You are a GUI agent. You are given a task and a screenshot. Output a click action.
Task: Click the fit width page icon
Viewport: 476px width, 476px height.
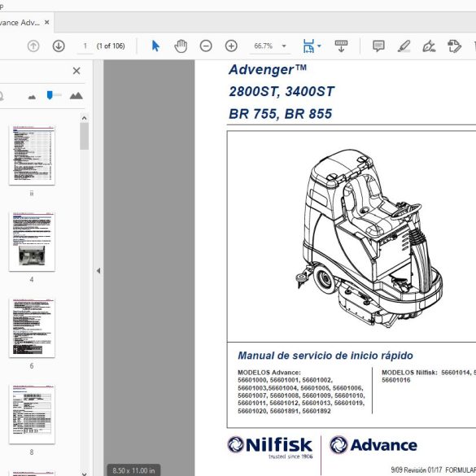coord(308,46)
